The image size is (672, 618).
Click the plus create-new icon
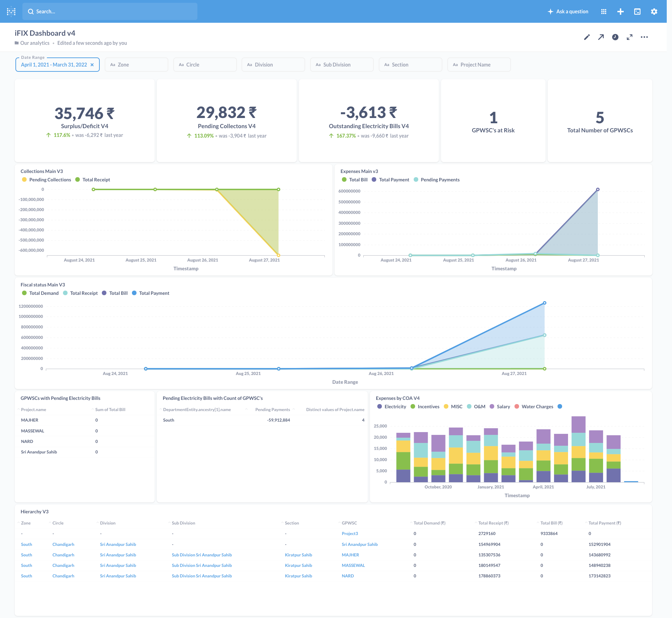click(621, 12)
